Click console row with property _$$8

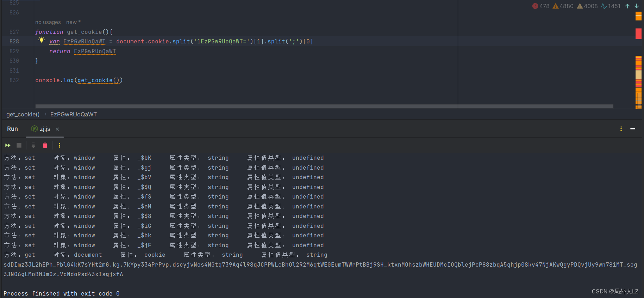click(164, 216)
